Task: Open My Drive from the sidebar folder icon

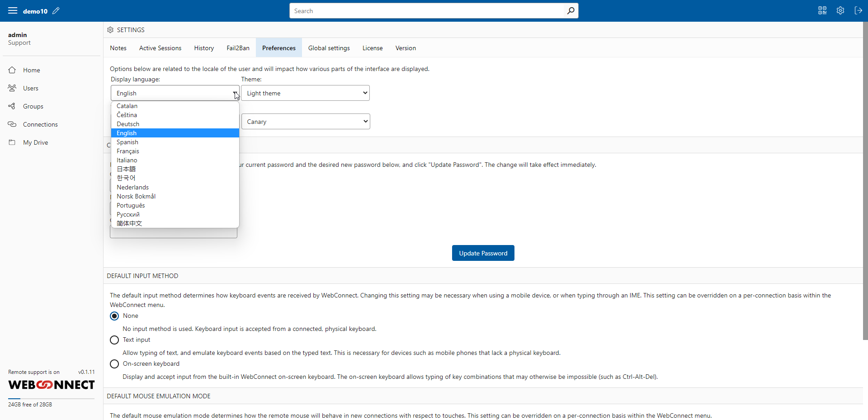Action: (12, 142)
